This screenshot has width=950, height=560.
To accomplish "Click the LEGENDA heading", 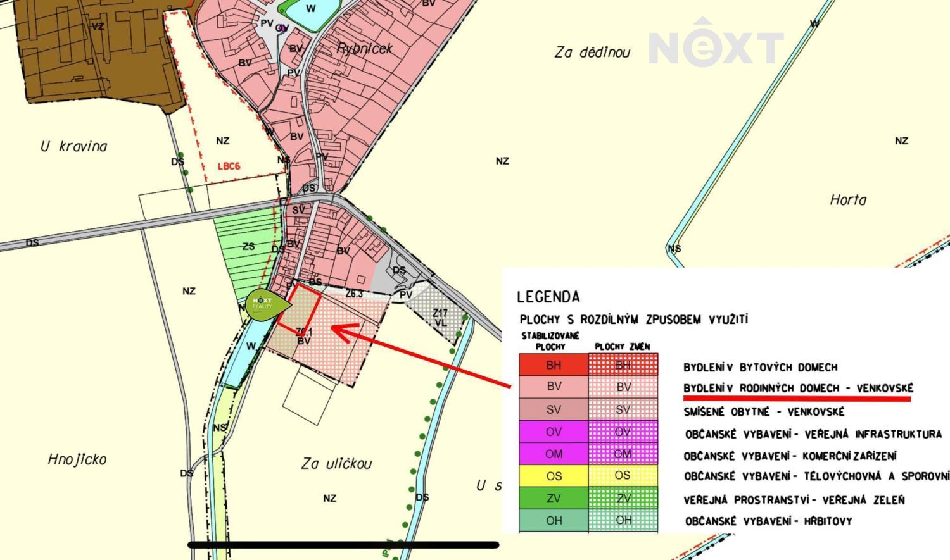I will (548, 297).
